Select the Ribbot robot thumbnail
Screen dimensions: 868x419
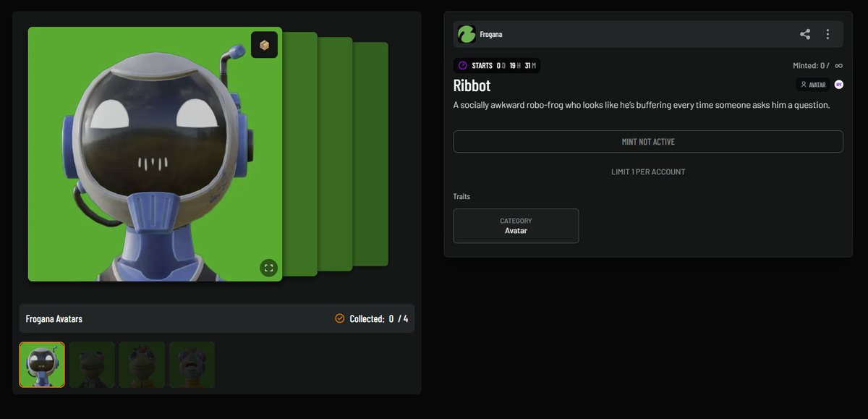pos(42,365)
